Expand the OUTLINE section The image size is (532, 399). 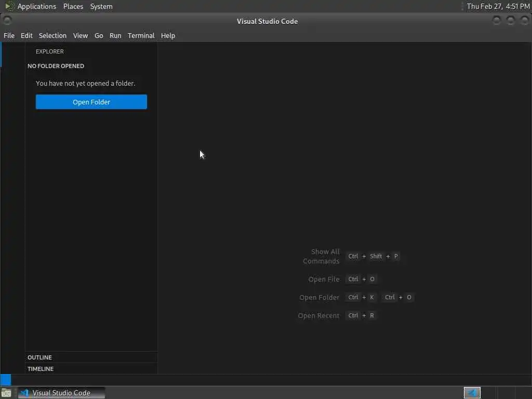tap(91, 357)
